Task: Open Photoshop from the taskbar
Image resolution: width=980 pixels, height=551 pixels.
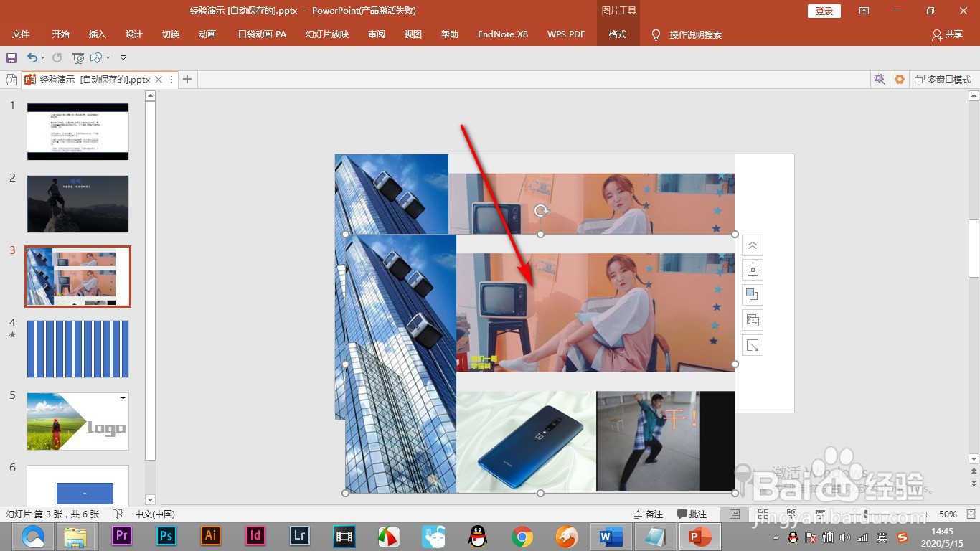Action: point(166,536)
